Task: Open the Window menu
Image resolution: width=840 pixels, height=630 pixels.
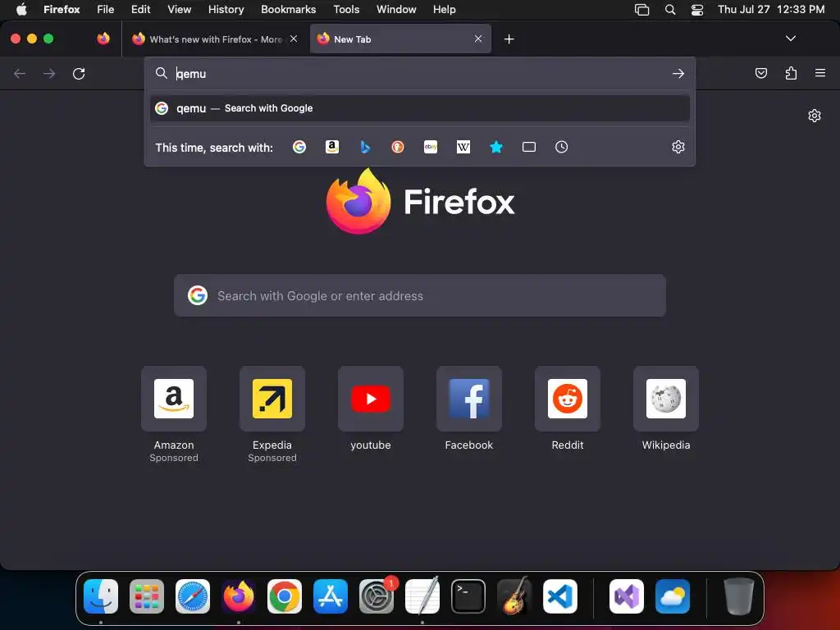Action: click(x=396, y=9)
